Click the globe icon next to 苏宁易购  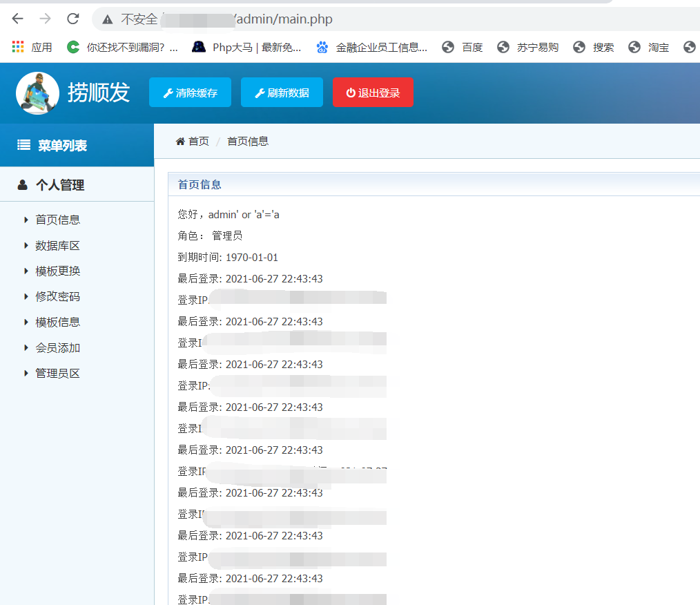[x=503, y=47]
